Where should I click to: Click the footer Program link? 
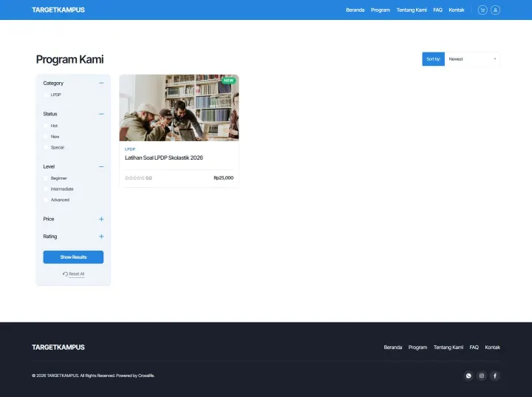[x=417, y=347]
